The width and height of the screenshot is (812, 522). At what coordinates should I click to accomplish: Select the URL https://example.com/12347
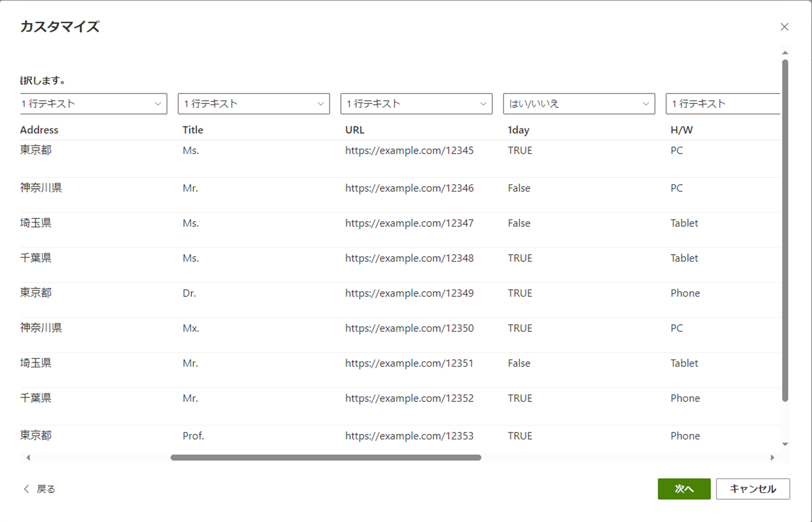tap(409, 223)
